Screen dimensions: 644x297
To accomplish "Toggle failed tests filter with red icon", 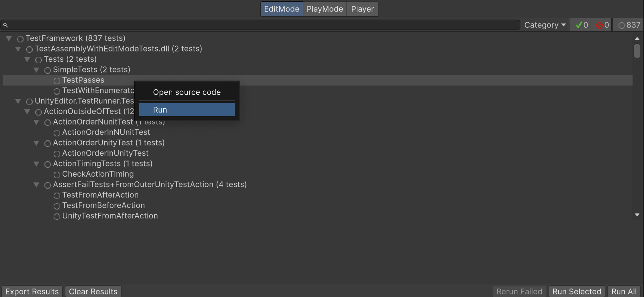I will point(602,25).
